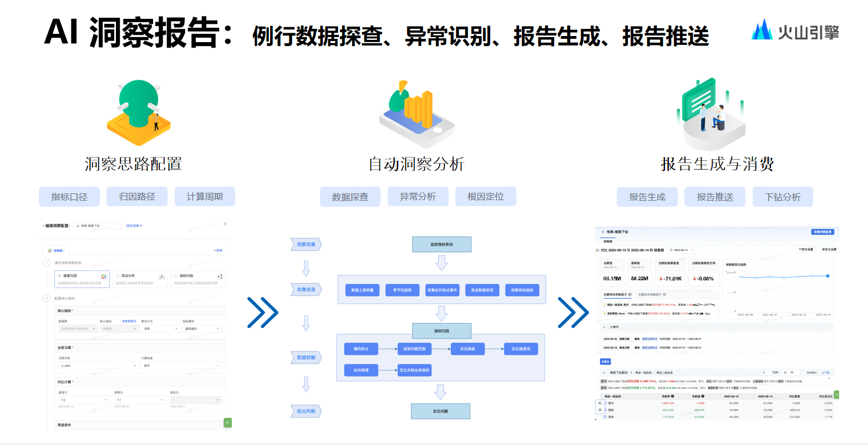Select the 异动分析 radio option

(x=118, y=276)
